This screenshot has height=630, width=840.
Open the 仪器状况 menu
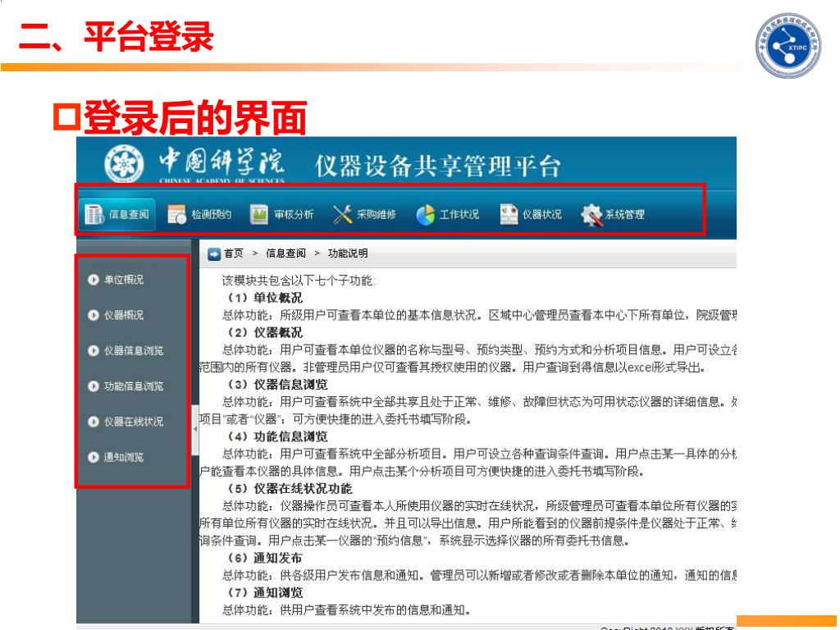(531, 215)
